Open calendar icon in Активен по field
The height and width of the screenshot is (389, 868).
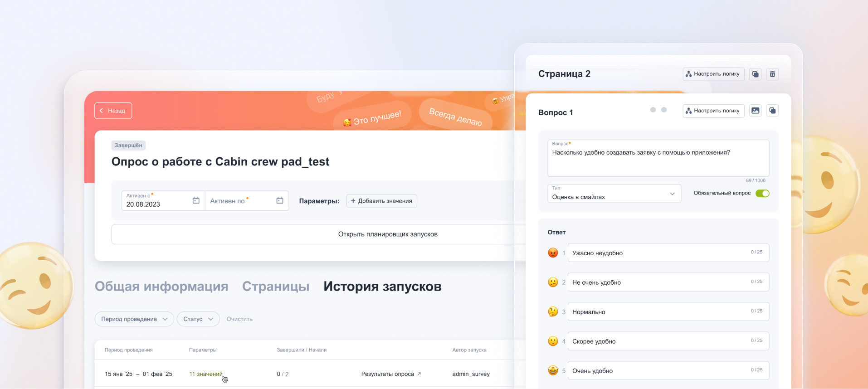[280, 200]
